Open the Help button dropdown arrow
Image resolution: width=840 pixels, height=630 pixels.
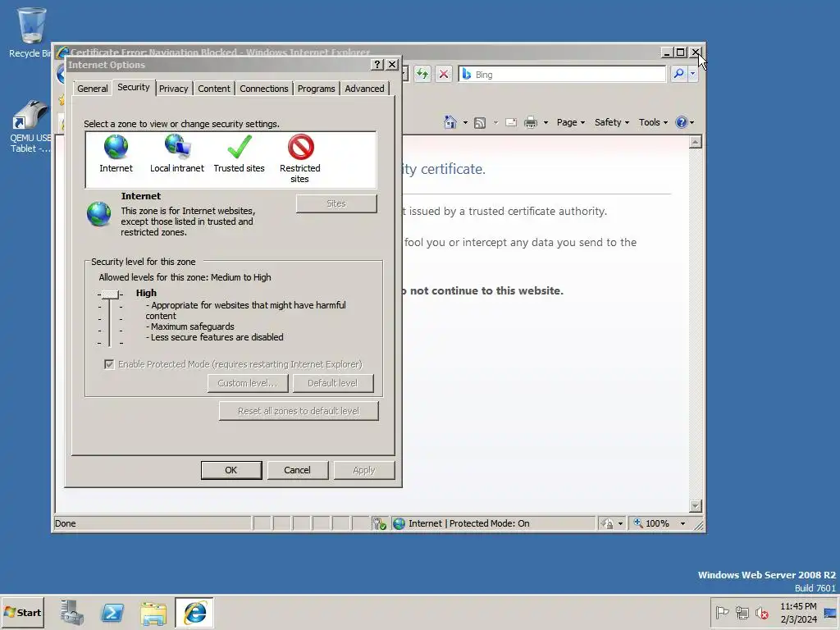click(x=692, y=123)
